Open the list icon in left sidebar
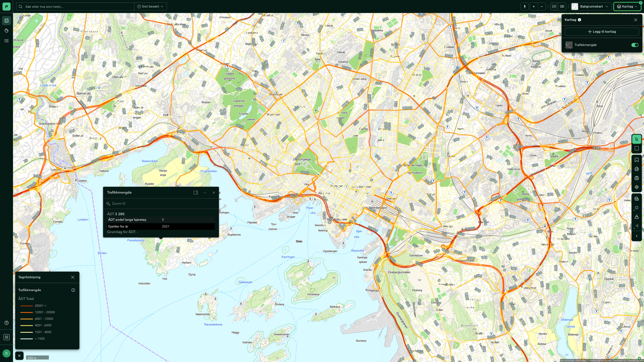The width and height of the screenshot is (644, 362). pyautogui.click(x=7, y=41)
